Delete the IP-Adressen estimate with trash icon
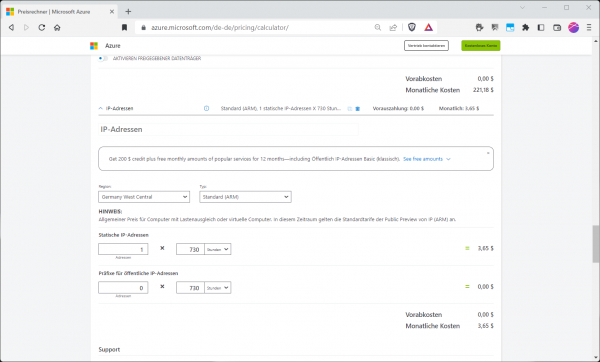 tap(358, 109)
